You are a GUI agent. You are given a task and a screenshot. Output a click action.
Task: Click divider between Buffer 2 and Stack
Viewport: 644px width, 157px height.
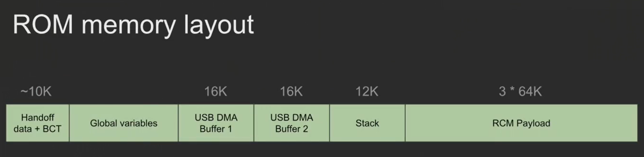point(329,123)
